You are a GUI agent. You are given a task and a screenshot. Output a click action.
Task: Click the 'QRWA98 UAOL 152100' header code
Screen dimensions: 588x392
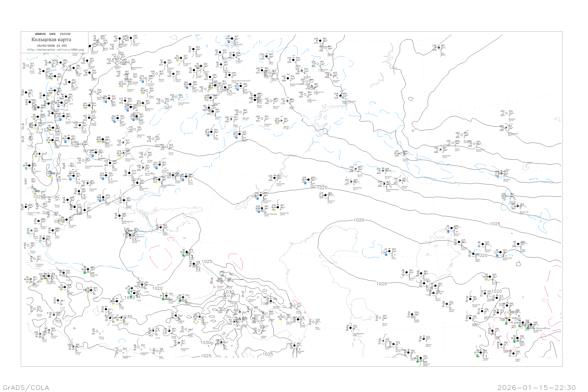click(x=53, y=34)
